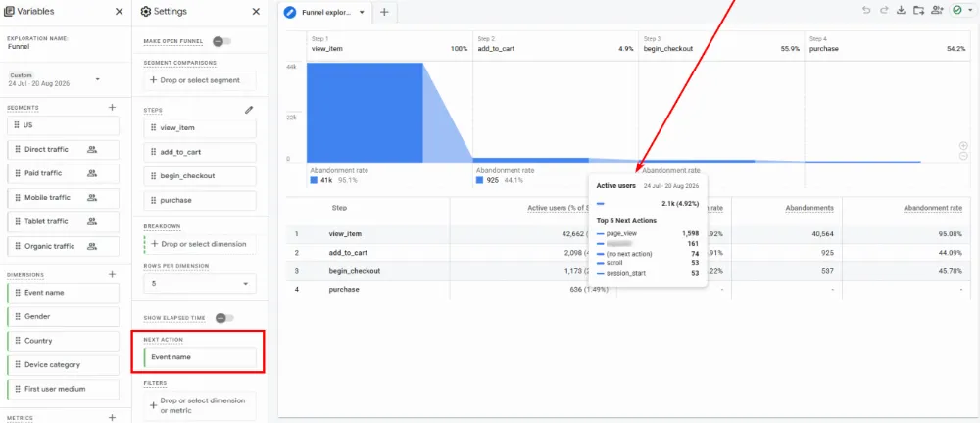This screenshot has height=423, width=980.
Task: Open the data quality status dropdown
Action: (x=962, y=11)
